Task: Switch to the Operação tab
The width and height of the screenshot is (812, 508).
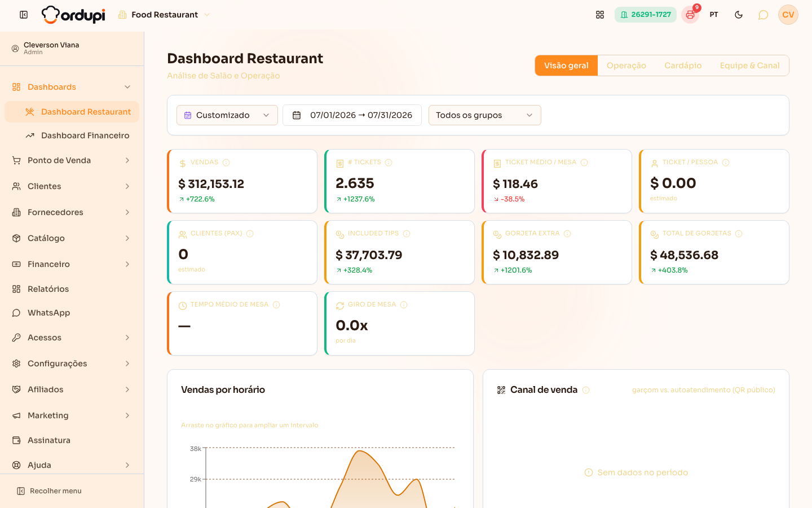Action: (626, 65)
